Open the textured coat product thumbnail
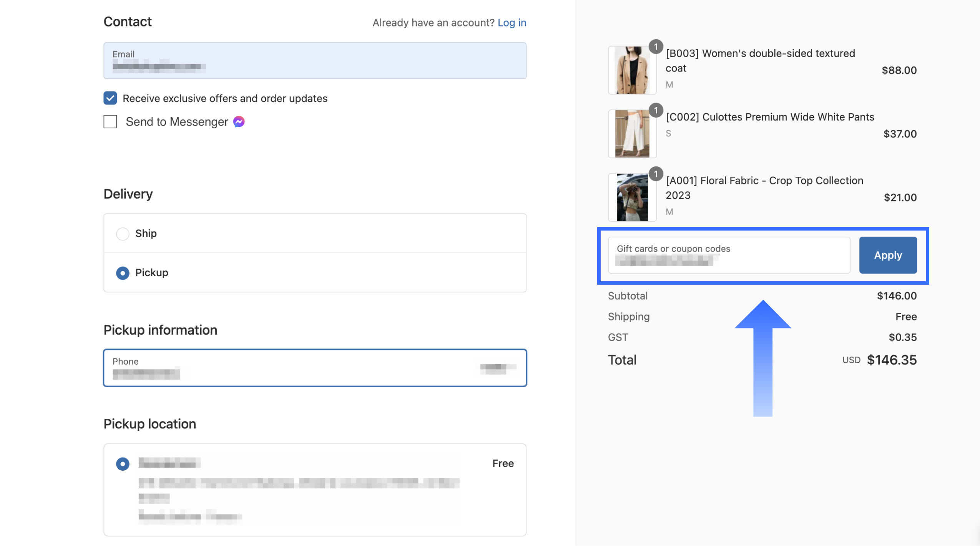 632,70
